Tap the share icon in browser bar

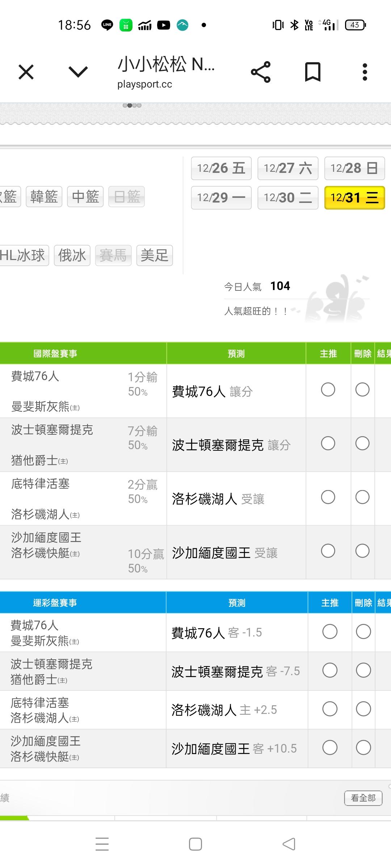point(261,72)
